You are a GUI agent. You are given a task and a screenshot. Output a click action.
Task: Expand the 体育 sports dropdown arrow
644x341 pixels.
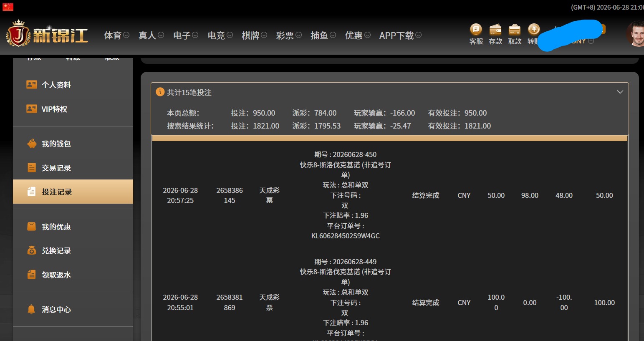tap(126, 35)
